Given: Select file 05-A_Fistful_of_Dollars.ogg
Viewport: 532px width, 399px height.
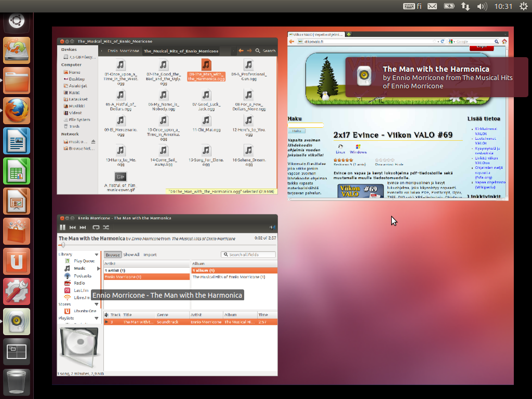Looking at the screenshot, I should pos(121,100).
